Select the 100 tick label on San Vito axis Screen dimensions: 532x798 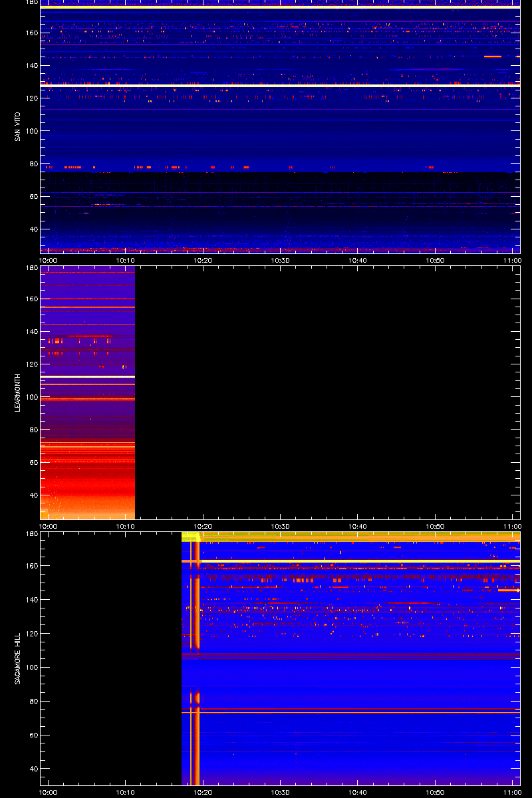pyautogui.click(x=31, y=131)
